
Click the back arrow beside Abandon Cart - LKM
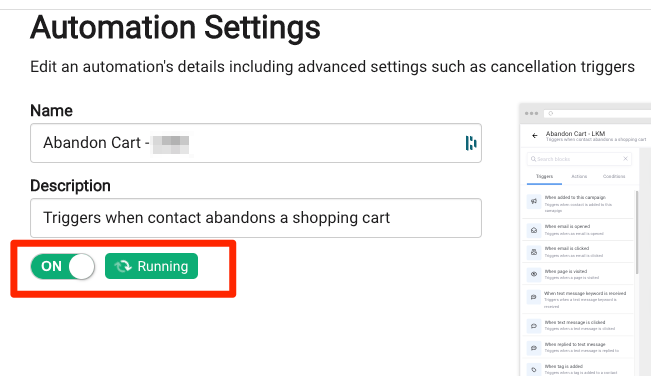535,136
